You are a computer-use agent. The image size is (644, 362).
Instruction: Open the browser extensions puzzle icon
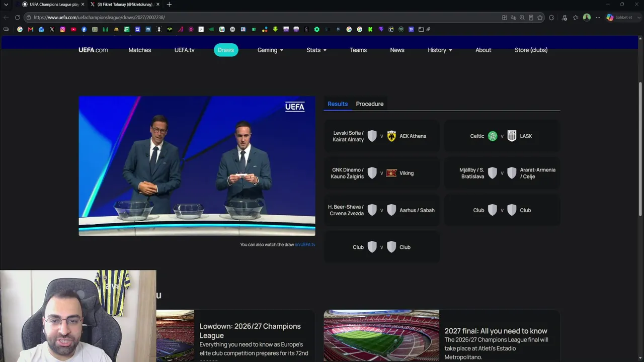coord(551,18)
